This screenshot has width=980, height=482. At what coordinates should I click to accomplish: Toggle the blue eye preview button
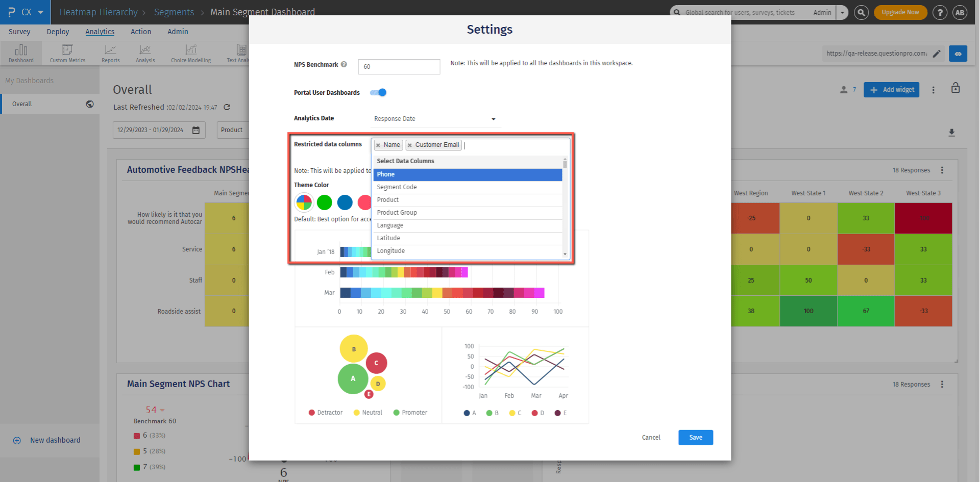point(958,53)
